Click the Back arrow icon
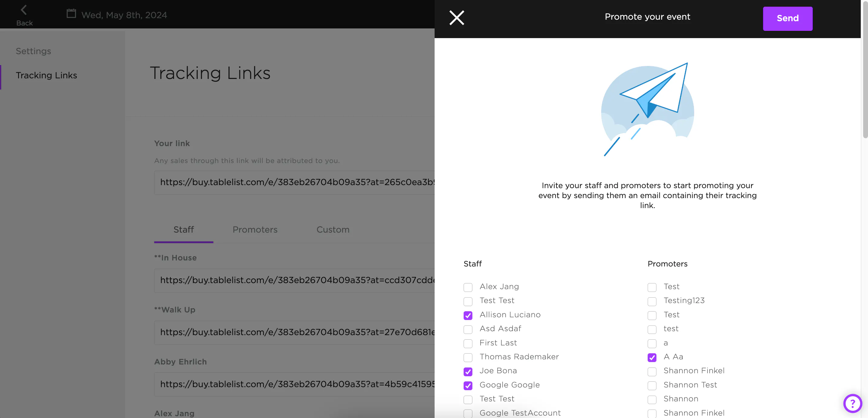The height and width of the screenshot is (418, 868). coord(24,10)
